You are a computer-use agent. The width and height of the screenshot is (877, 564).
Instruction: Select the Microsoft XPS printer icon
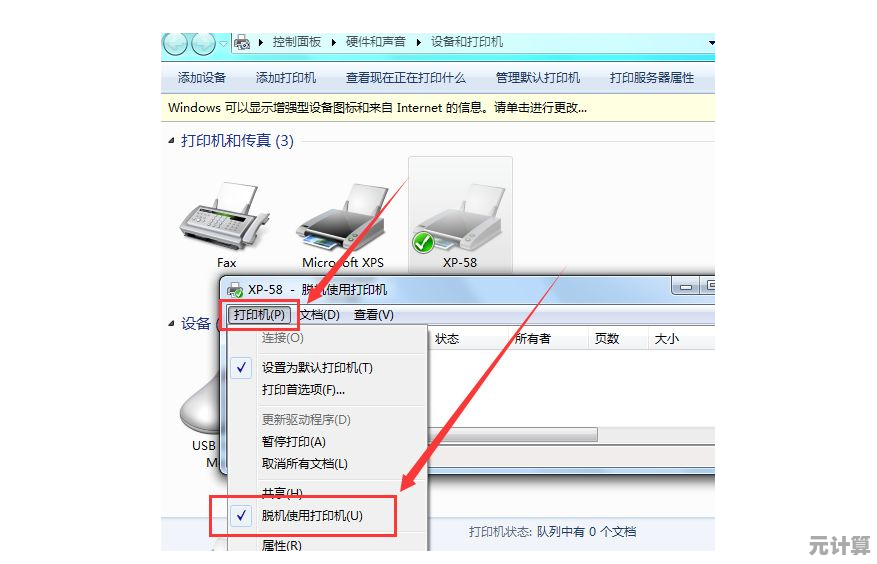pyautogui.click(x=342, y=218)
